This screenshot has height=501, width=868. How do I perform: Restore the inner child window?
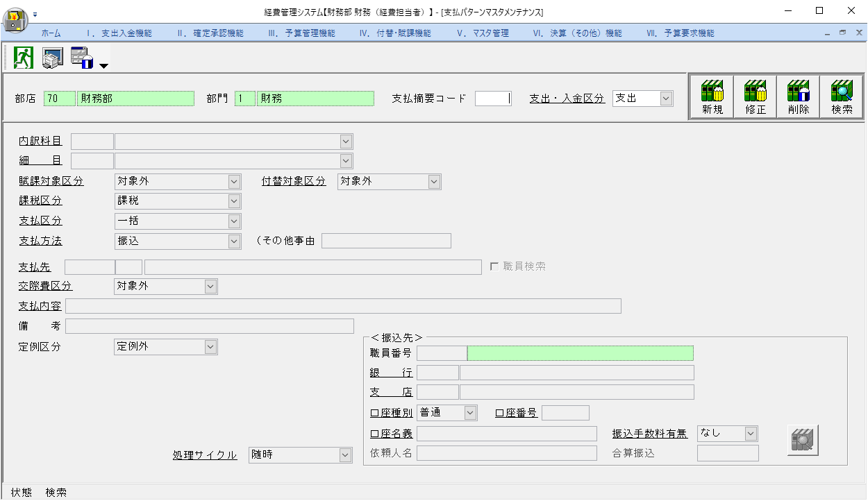pyautogui.click(x=842, y=33)
